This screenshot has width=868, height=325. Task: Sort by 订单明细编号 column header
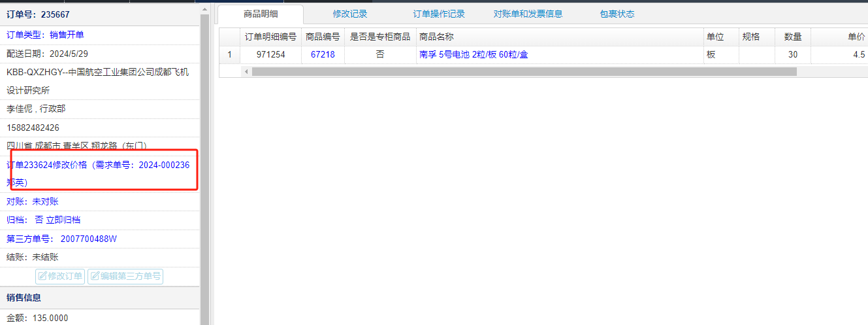tap(270, 37)
